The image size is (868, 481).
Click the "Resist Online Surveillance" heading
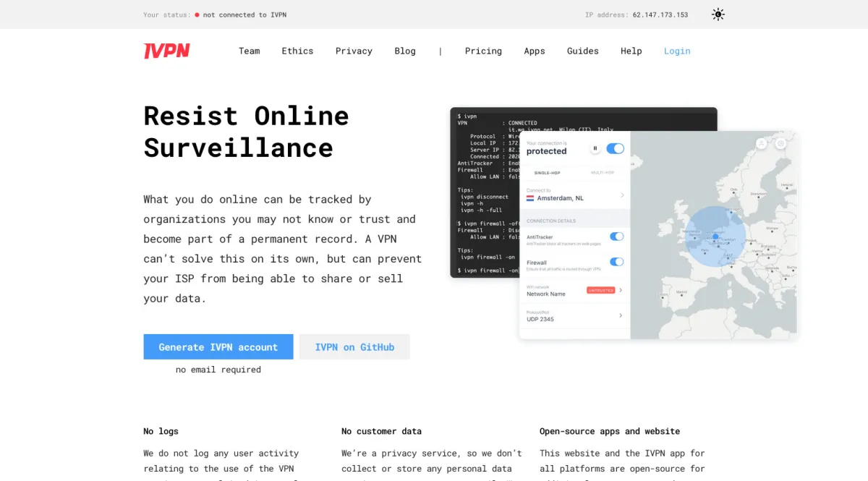246,132
